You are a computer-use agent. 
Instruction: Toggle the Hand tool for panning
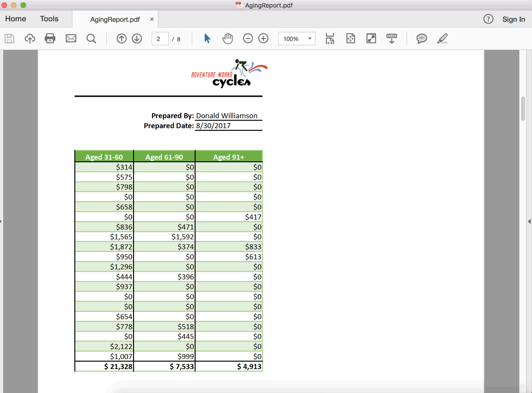[227, 39]
